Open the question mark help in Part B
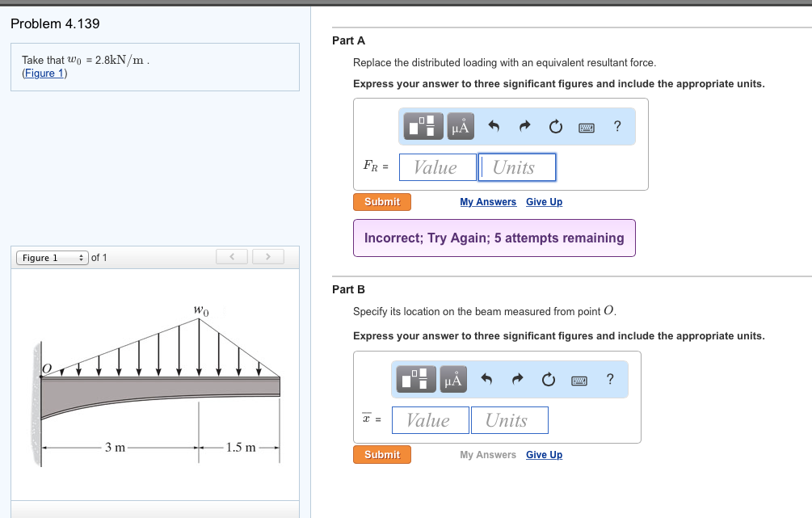Screen dimensions: 812x518 [609, 379]
